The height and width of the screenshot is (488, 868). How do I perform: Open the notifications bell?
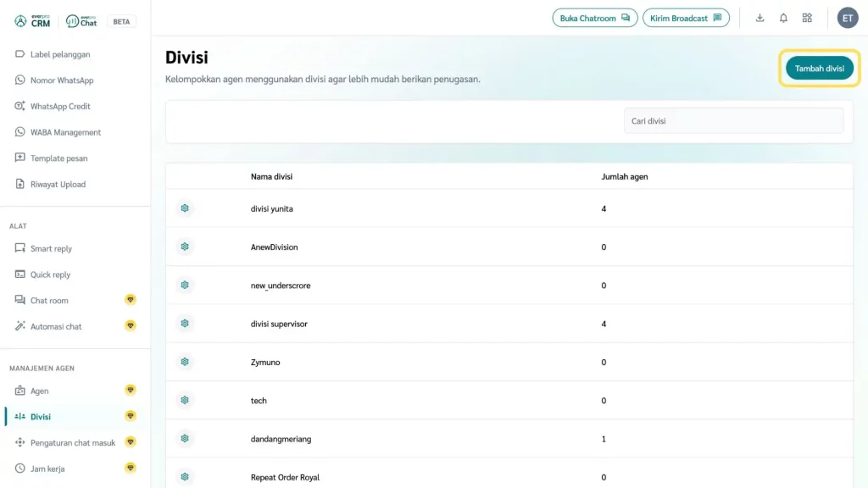point(783,18)
